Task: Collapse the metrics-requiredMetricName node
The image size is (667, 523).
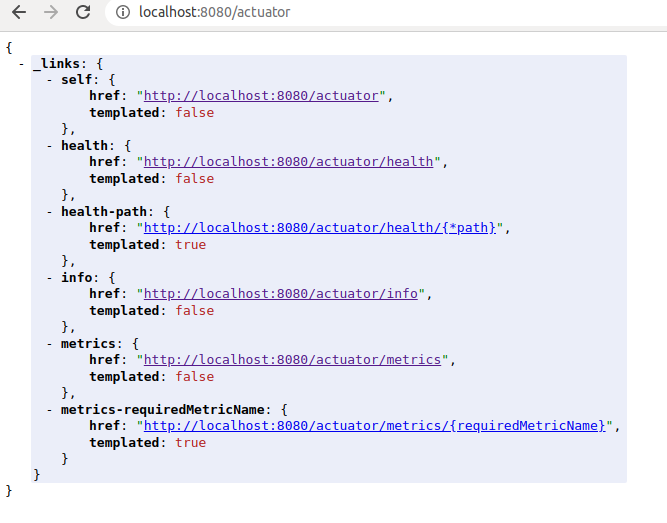Action: point(51,410)
